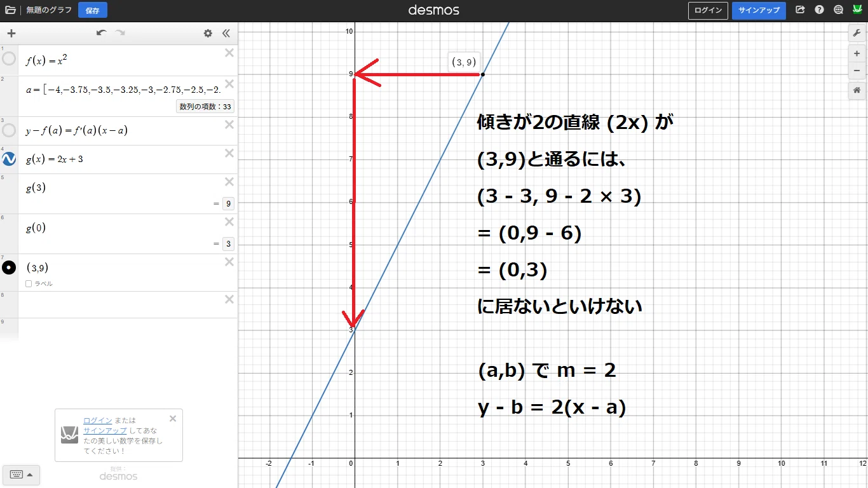Expand the on-screen keyboard
This screenshot has height=488, width=868.
(x=21, y=474)
